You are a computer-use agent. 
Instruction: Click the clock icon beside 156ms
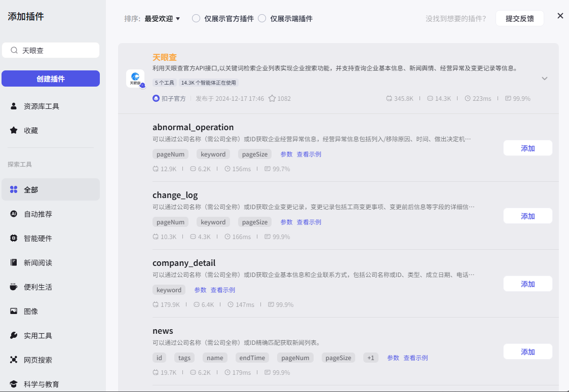(227, 169)
